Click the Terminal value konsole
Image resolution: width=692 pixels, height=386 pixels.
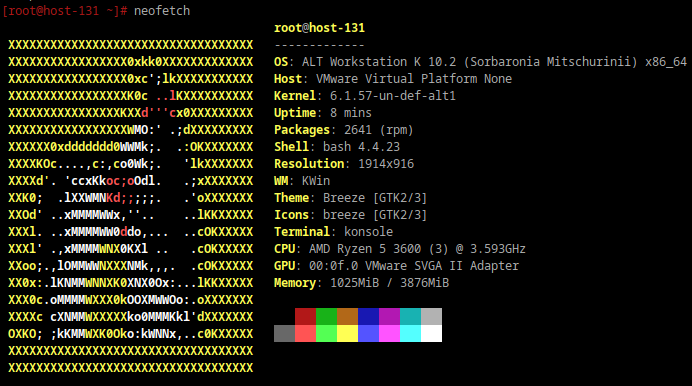[369, 232]
